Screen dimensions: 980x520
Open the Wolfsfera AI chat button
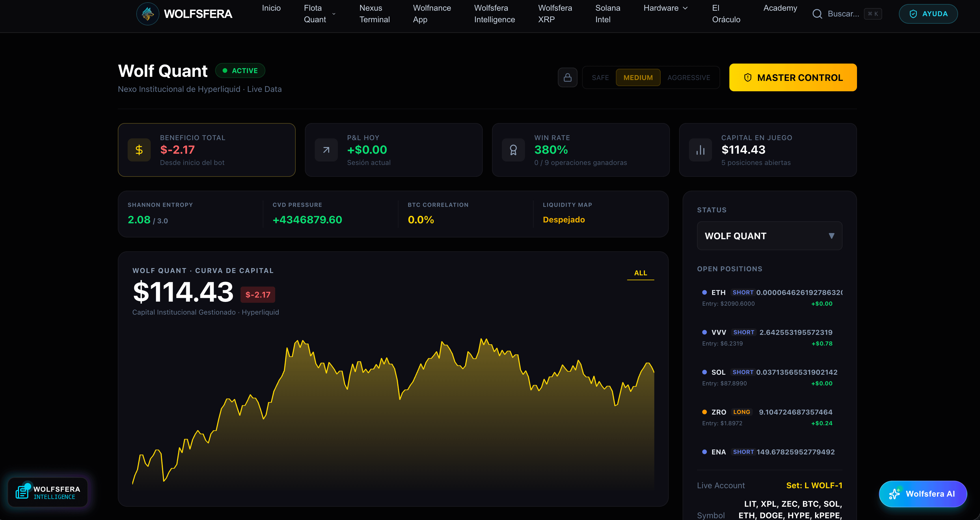923,494
